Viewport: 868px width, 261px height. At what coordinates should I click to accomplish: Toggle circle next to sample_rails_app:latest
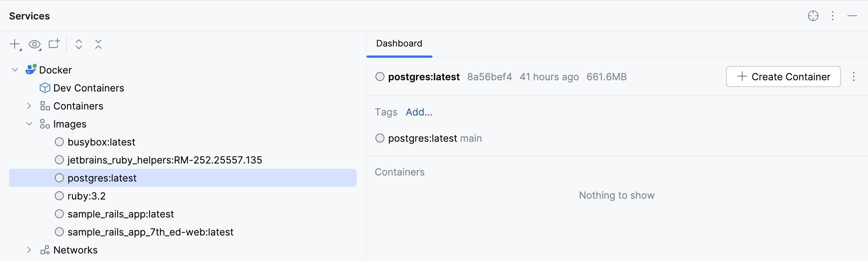pos(59,214)
